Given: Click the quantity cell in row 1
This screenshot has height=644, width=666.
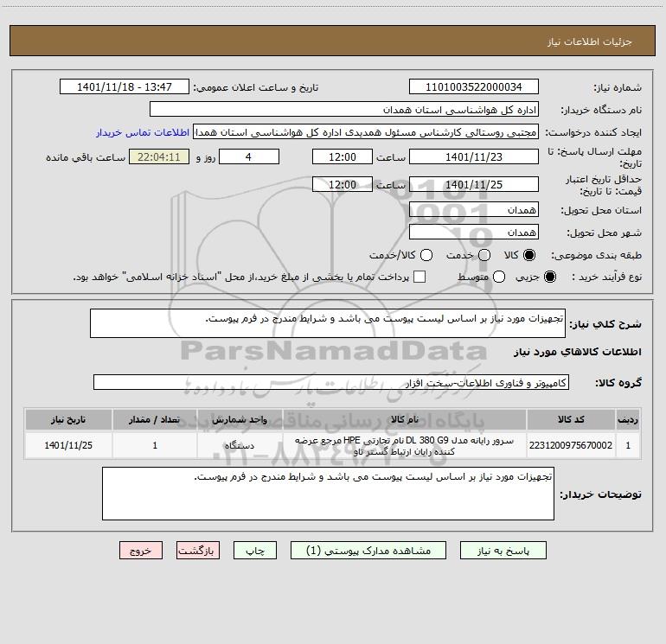Looking at the screenshot, I should tap(155, 445).
